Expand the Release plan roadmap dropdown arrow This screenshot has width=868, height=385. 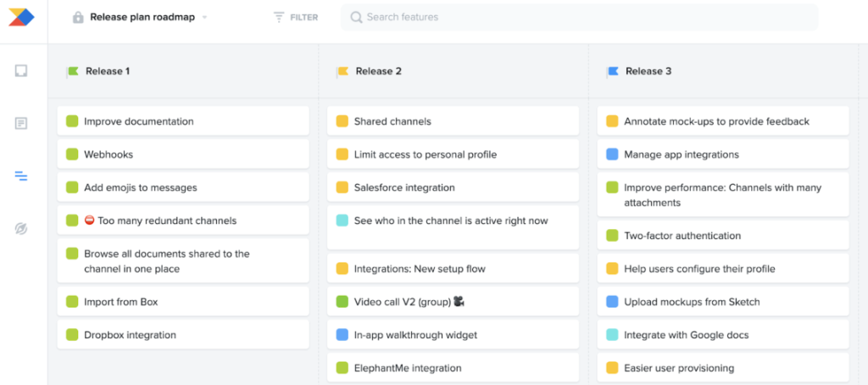coord(205,18)
